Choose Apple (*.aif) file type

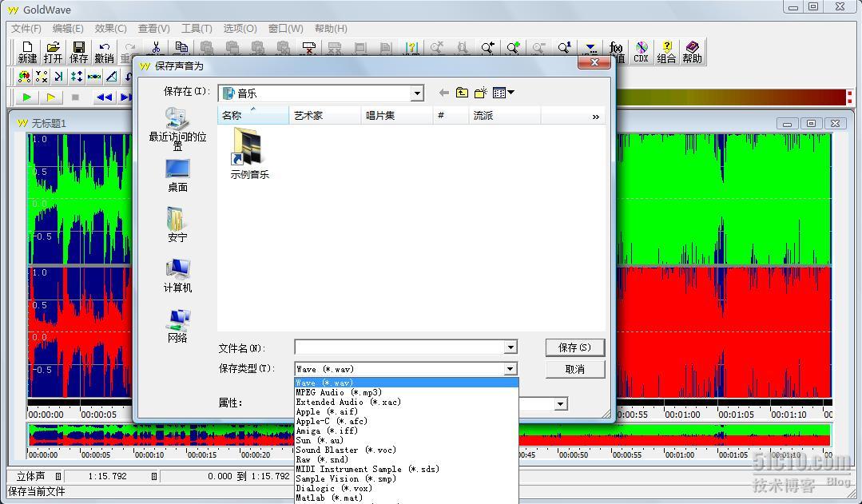coord(407,411)
